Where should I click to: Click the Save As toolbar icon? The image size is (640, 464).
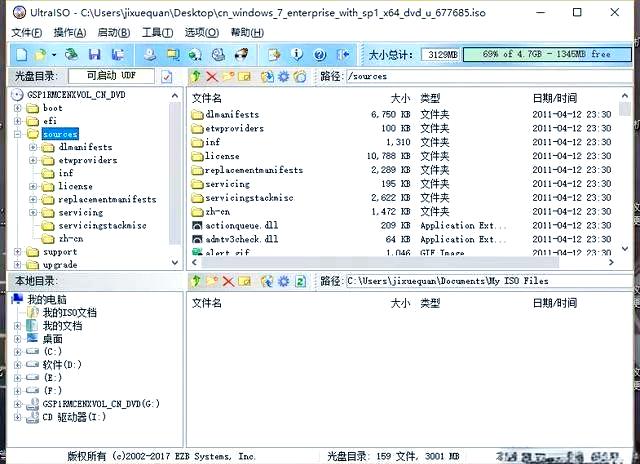click(118, 54)
